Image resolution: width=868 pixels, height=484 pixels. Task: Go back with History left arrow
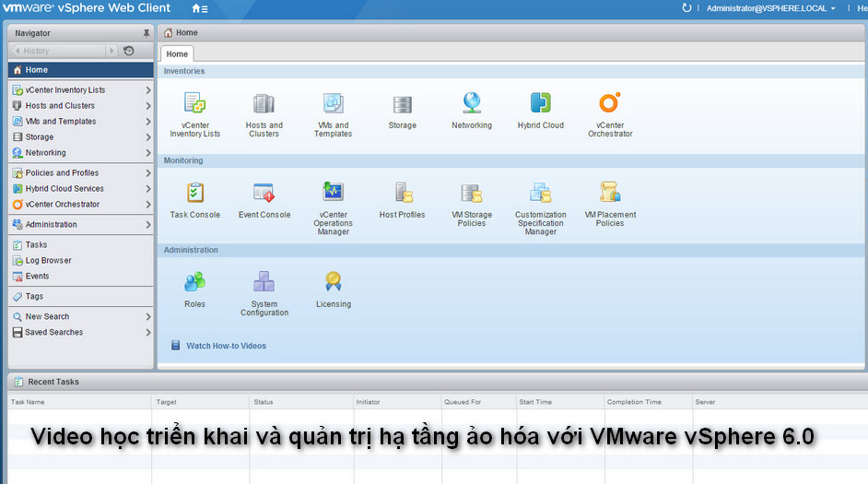(18, 51)
